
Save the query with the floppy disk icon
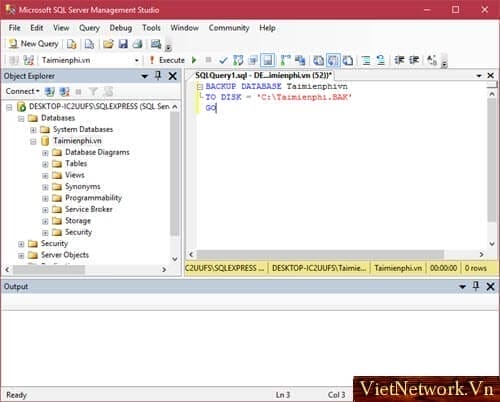(123, 44)
